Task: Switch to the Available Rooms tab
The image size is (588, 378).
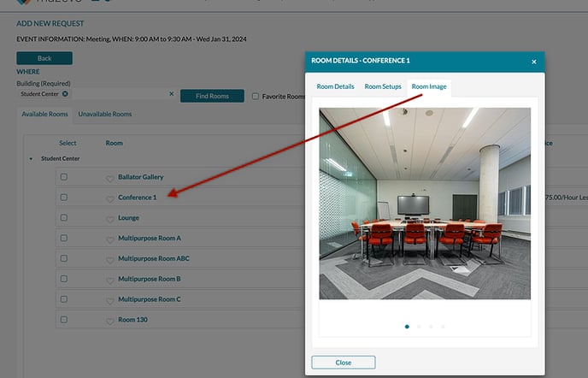Action: [x=44, y=114]
